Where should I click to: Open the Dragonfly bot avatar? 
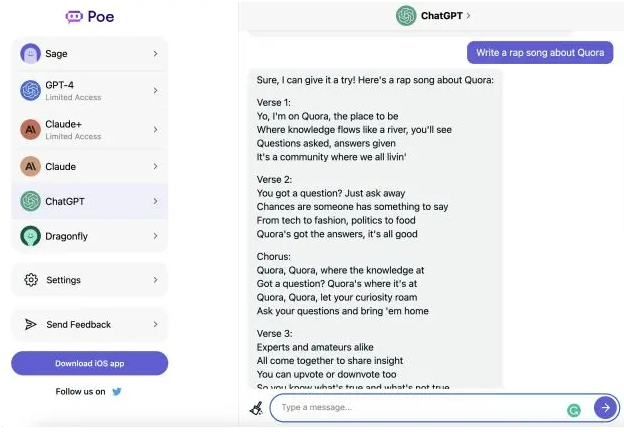coord(31,236)
